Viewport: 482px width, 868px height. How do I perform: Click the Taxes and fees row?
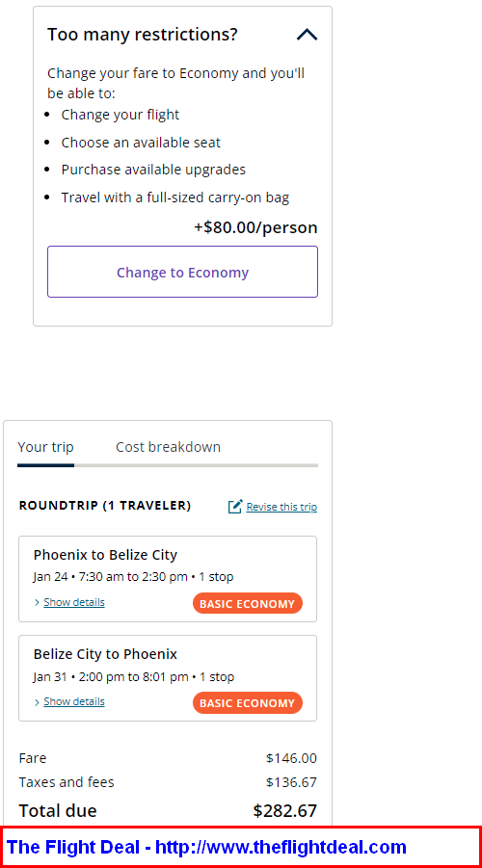(168, 782)
